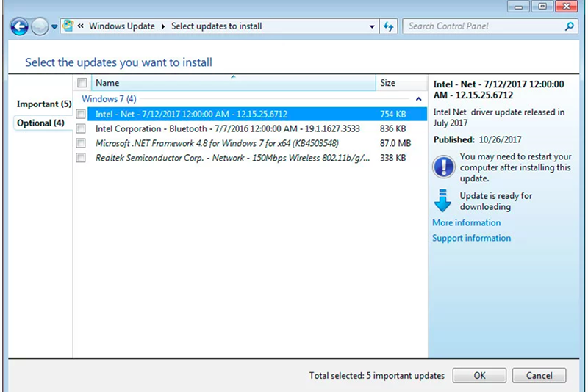Switch to the Important (5) tab

pyautogui.click(x=43, y=104)
